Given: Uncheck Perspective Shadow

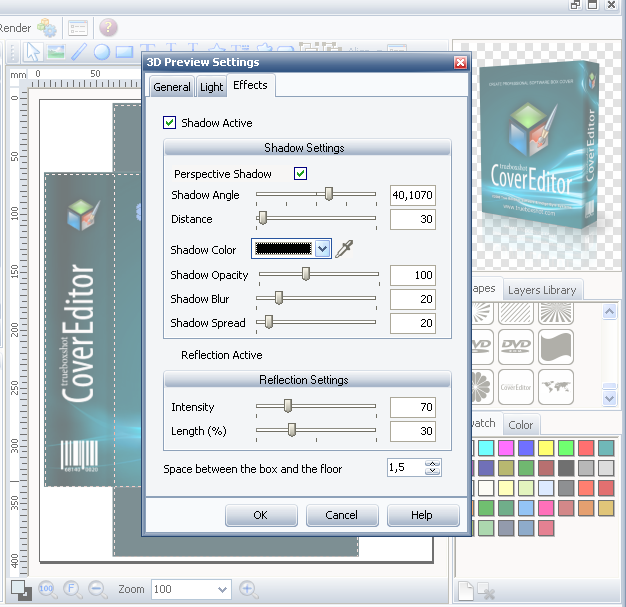Looking at the screenshot, I should 300,174.
